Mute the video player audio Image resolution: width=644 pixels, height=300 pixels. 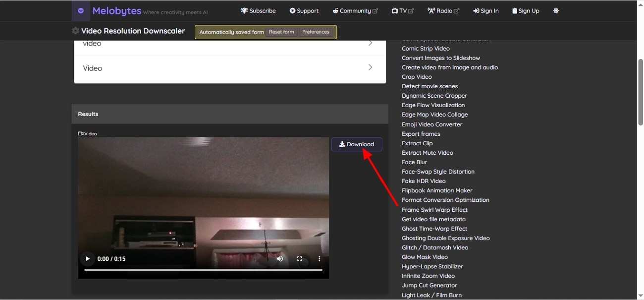click(x=279, y=258)
